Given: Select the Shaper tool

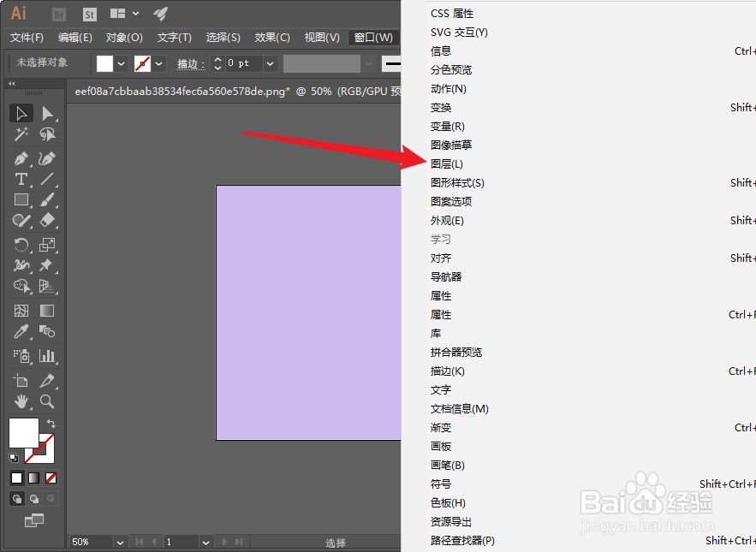Looking at the screenshot, I should click(x=21, y=220).
